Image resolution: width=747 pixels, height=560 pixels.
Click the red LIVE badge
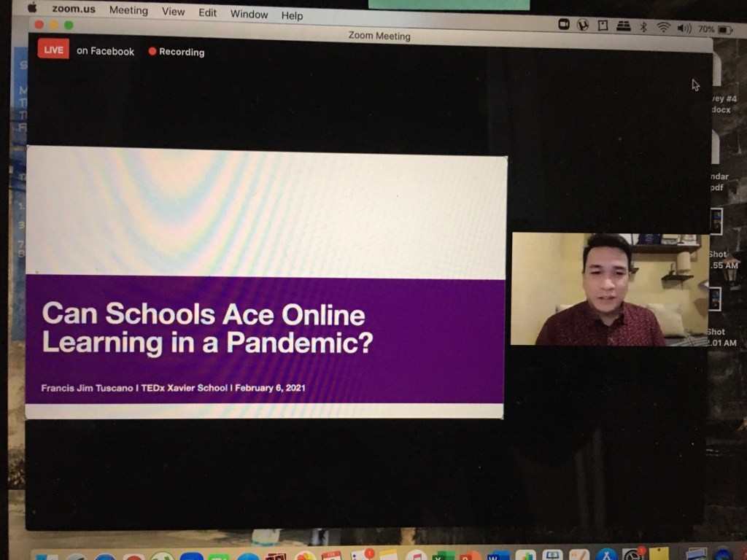pos(53,50)
